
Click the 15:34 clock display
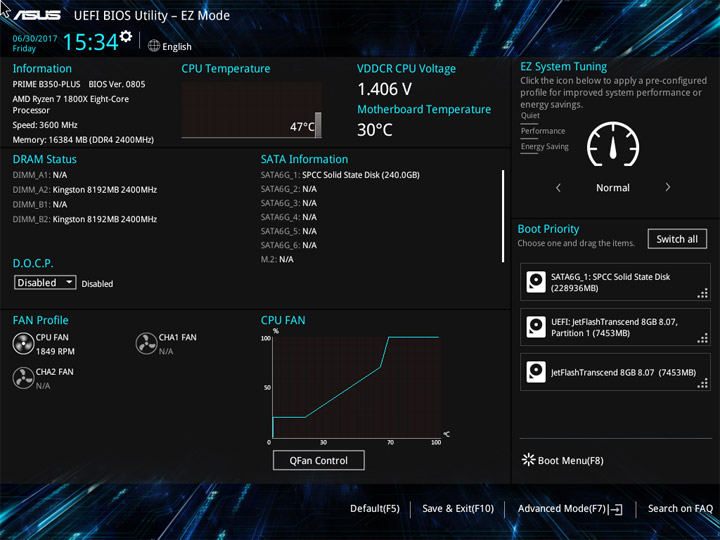[90, 42]
